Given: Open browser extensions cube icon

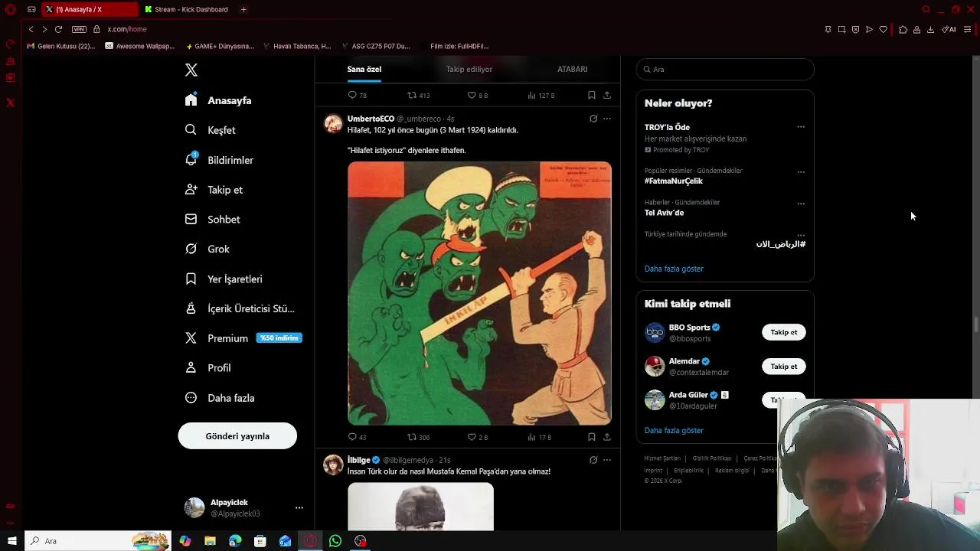Looking at the screenshot, I should (903, 29).
